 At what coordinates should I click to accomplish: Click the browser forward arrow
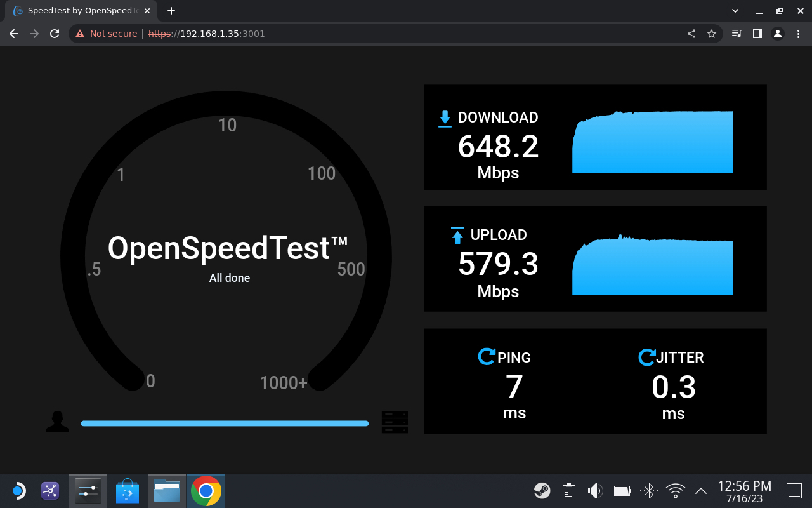pos(34,34)
